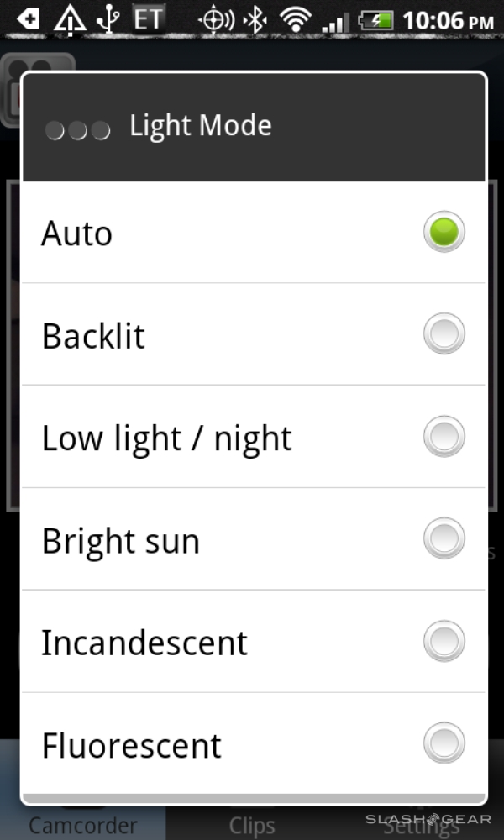Tap the warning triangle notification icon
The image size is (504, 840).
(x=70, y=20)
